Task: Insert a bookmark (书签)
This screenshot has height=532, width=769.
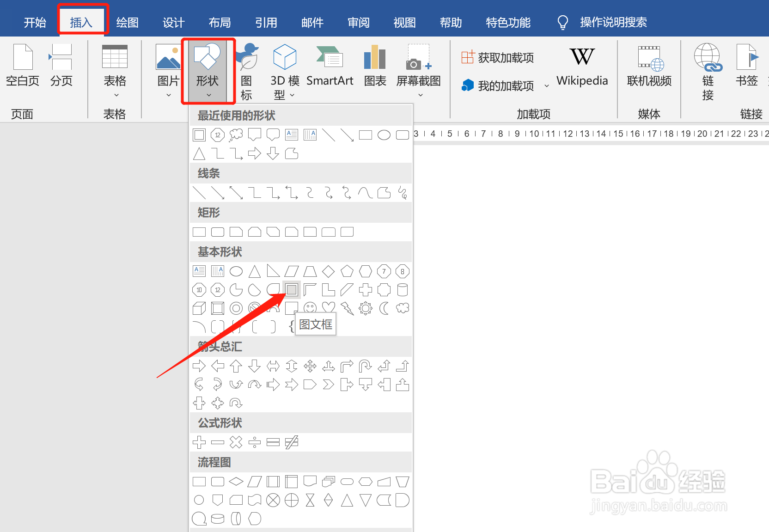Action: pos(747,66)
